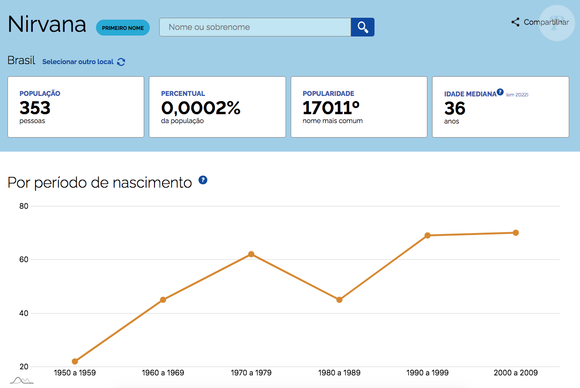
Task: Click the Primeiro Nome badge
Action: 123,28
